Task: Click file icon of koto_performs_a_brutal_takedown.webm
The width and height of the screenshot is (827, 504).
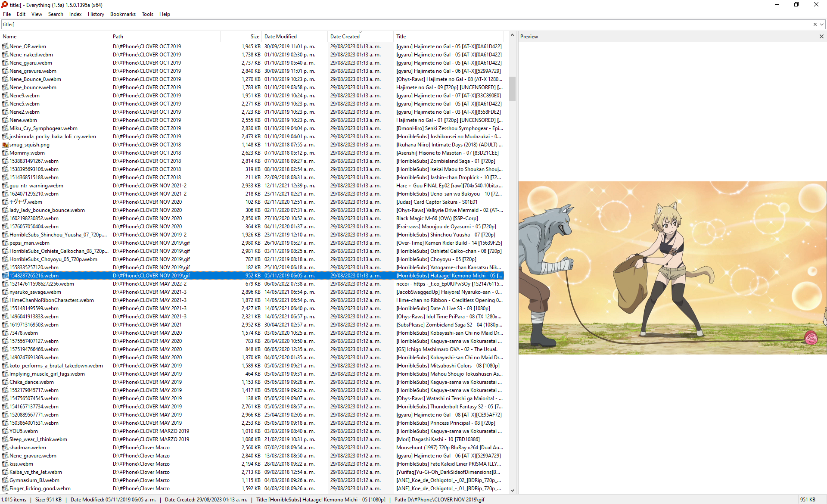Action: (5, 366)
